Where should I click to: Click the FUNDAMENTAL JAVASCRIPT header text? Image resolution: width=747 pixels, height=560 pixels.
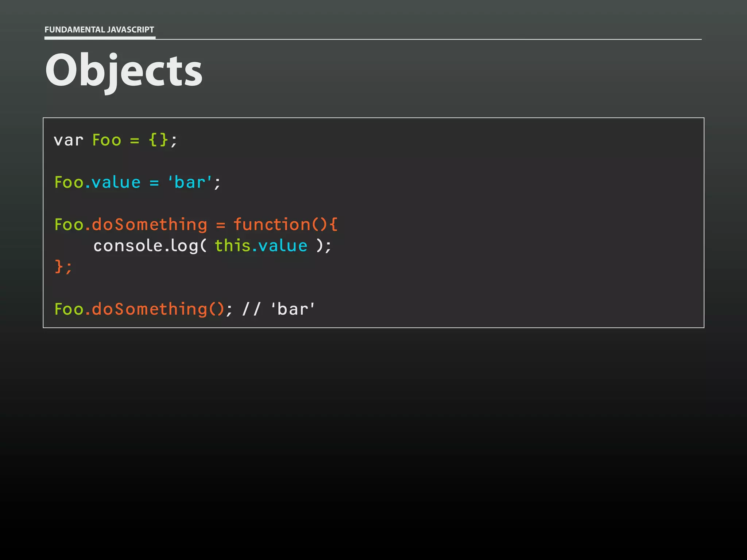click(x=99, y=30)
